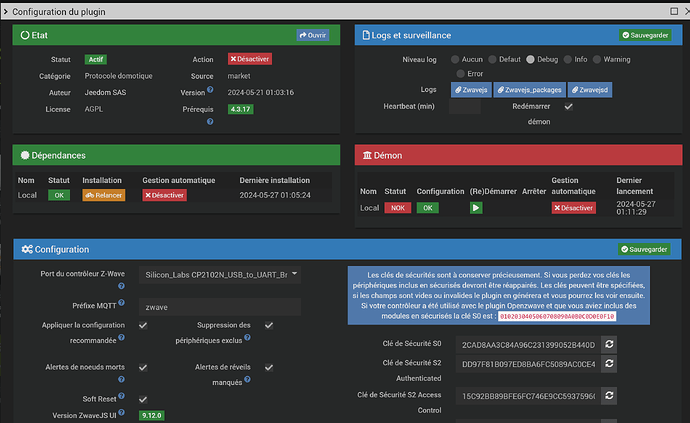Maximize the plugin configuration dialog
The width and height of the screenshot is (690, 423).
(674, 11)
